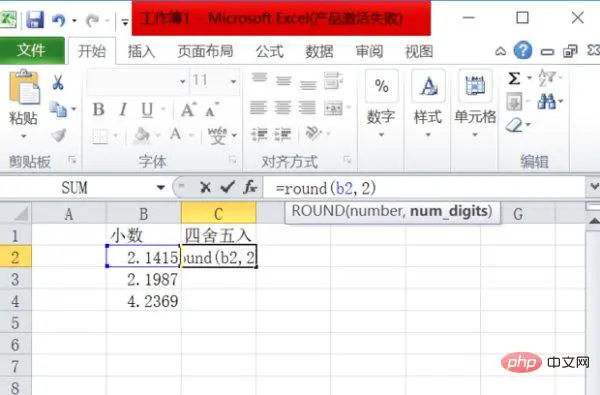This screenshot has width=600, height=395.
Task: Click the AutoSum sigma icon
Action: click(x=514, y=78)
